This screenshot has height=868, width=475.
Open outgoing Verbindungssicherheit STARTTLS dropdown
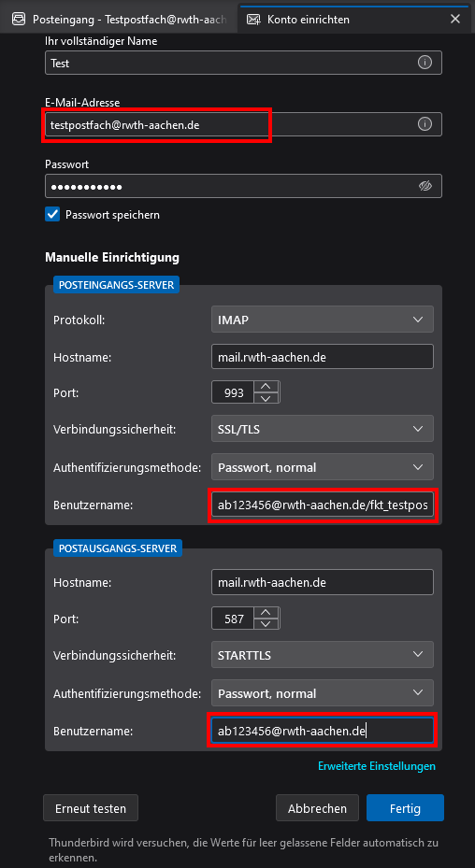[x=322, y=655]
